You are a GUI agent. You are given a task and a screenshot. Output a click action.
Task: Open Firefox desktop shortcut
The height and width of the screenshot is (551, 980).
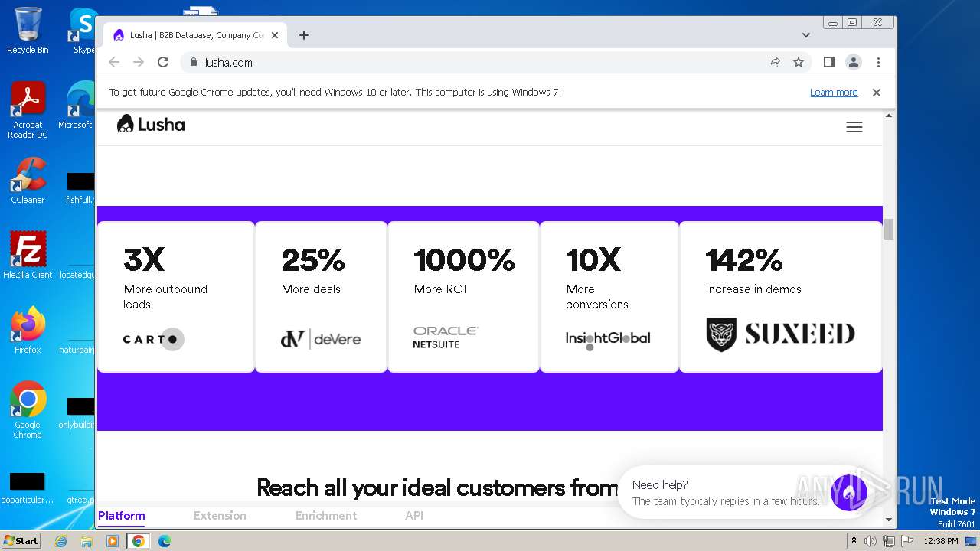coord(28,331)
